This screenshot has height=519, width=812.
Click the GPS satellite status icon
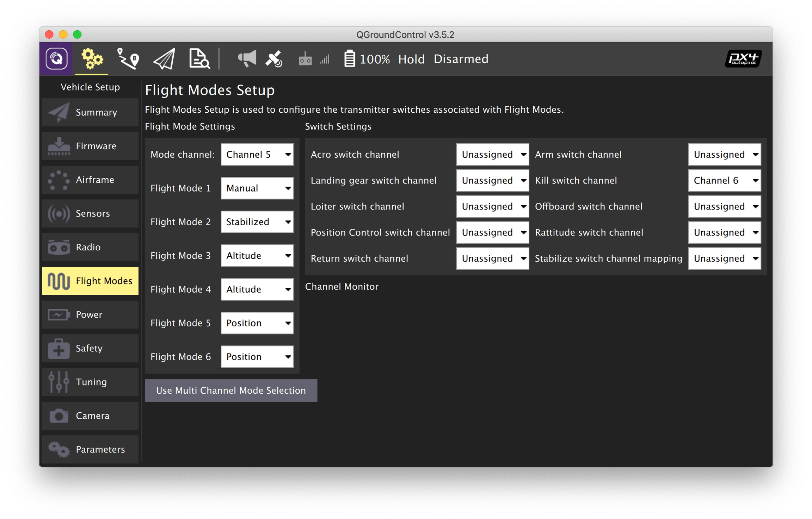274,58
